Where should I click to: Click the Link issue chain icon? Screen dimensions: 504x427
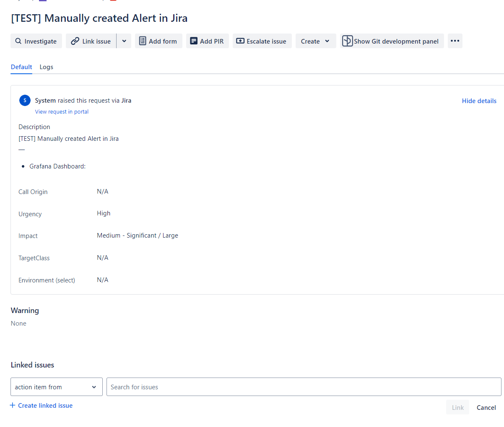coord(75,41)
